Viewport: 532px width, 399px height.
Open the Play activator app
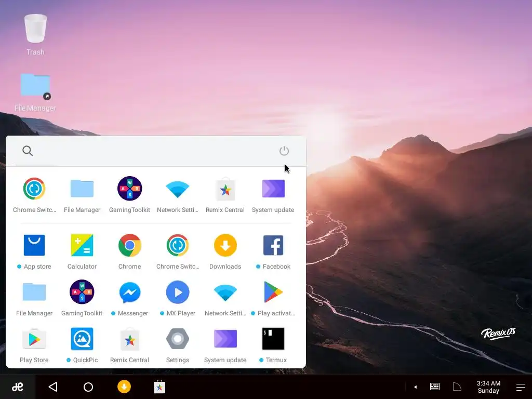(273, 298)
